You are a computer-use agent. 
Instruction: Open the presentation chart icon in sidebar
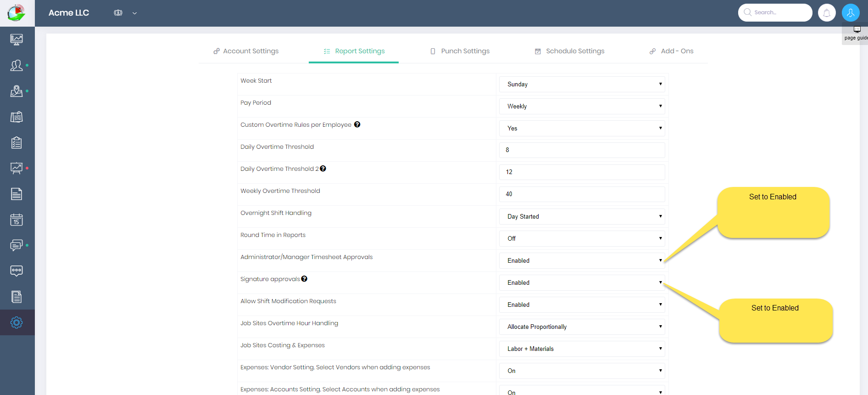[x=17, y=168]
